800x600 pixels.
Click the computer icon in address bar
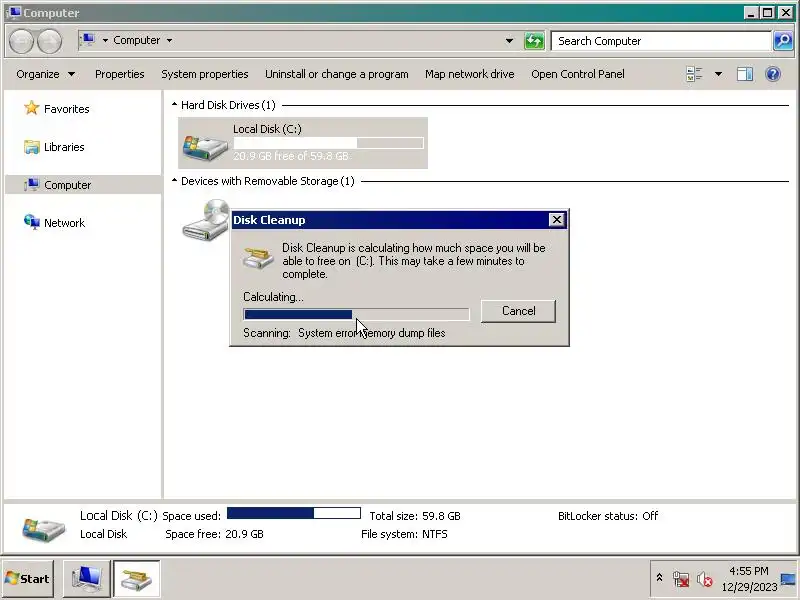click(88, 40)
